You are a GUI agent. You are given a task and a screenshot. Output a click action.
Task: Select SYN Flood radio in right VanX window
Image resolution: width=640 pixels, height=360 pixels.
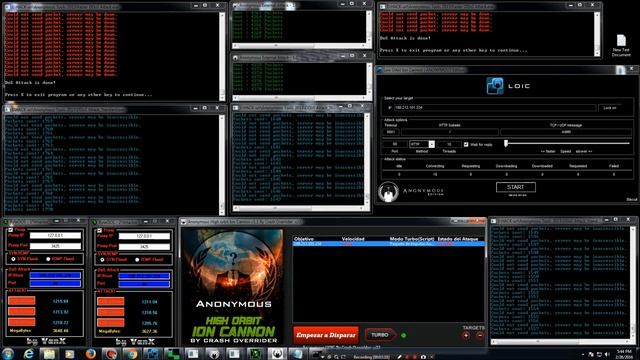pyautogui.click(x=102, y=260)
